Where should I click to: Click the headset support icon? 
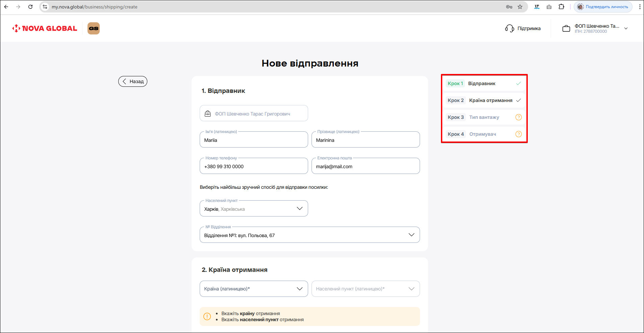[x=509, y=28]
